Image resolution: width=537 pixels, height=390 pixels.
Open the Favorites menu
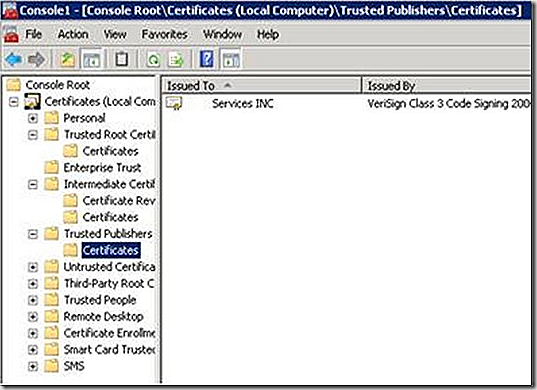[x=164, y=34]
